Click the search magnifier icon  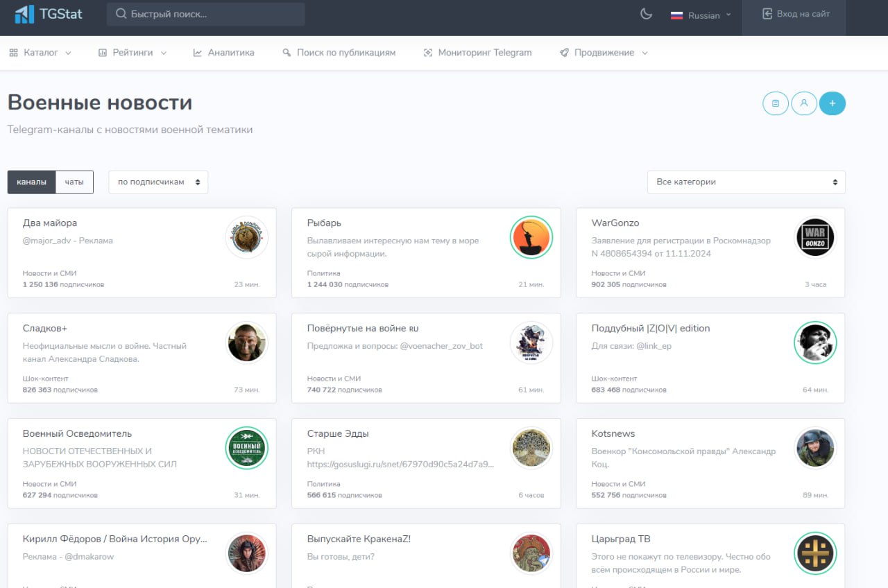(121, 14)
